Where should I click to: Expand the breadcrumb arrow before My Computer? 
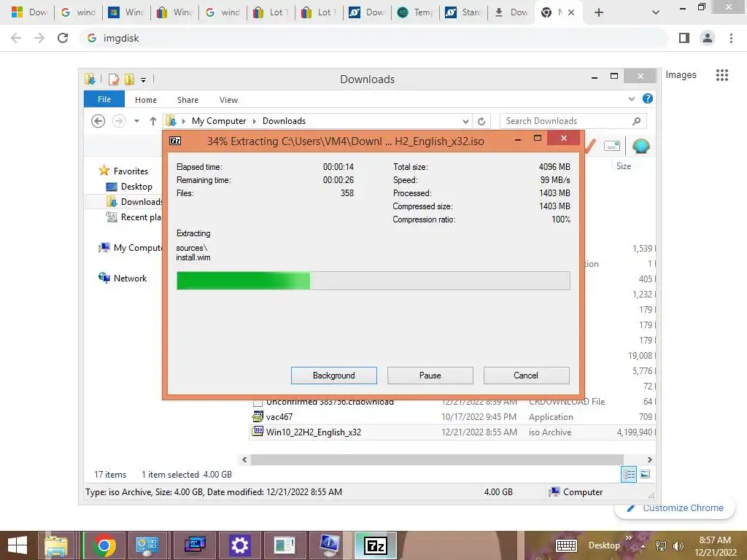tap(183, 122)
